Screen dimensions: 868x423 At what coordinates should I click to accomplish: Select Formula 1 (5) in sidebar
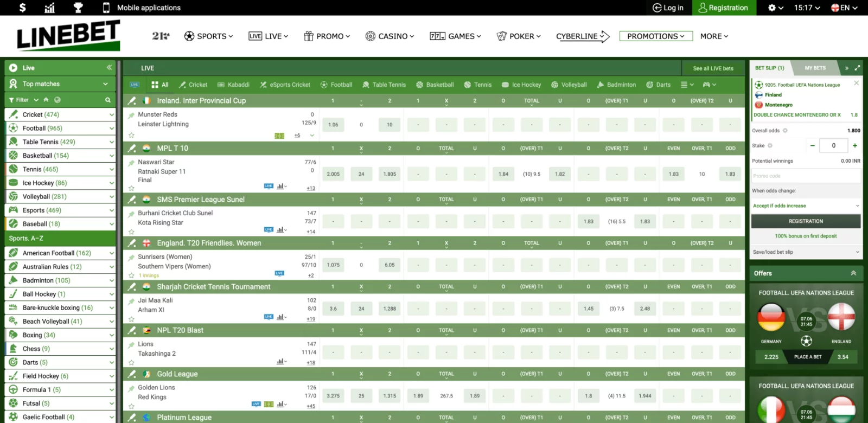60,389
